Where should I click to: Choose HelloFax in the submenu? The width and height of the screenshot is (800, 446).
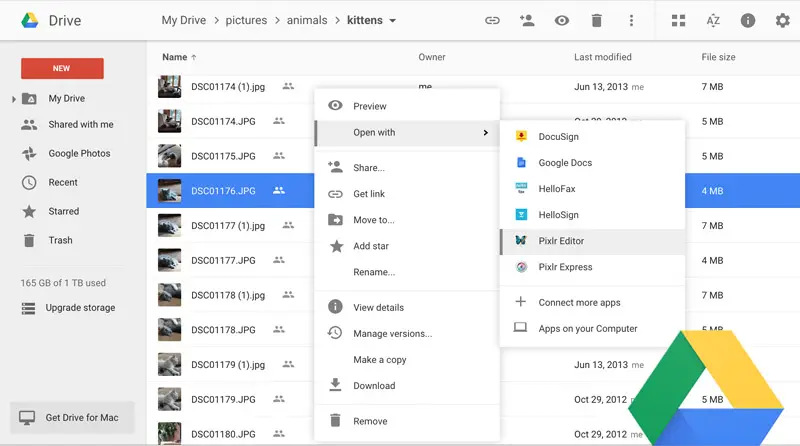pos(592,189)
